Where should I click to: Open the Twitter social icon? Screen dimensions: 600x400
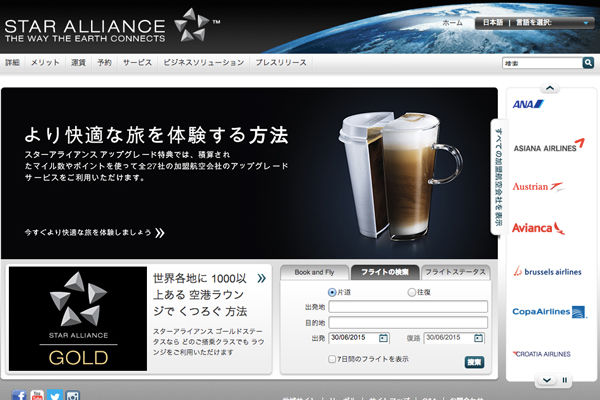tap(55, 395)
